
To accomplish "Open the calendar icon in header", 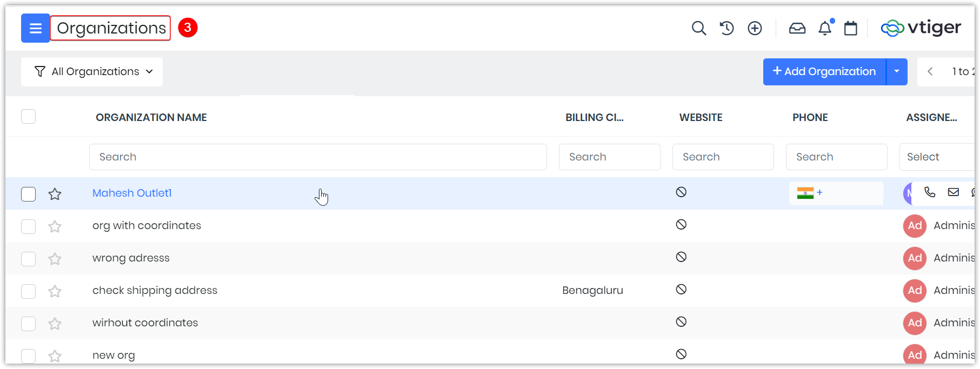I will coord(851,28).
